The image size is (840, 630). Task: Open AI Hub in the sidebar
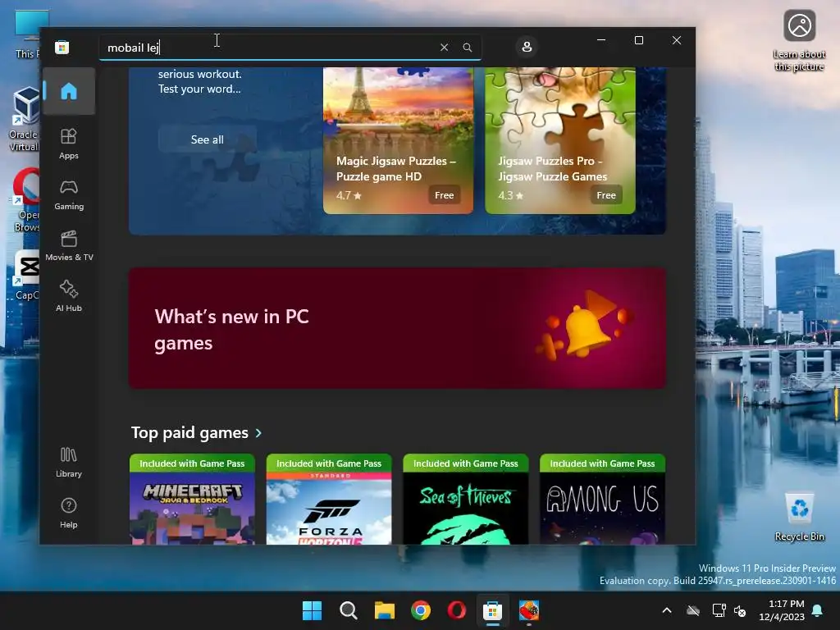tap(69, 296)
